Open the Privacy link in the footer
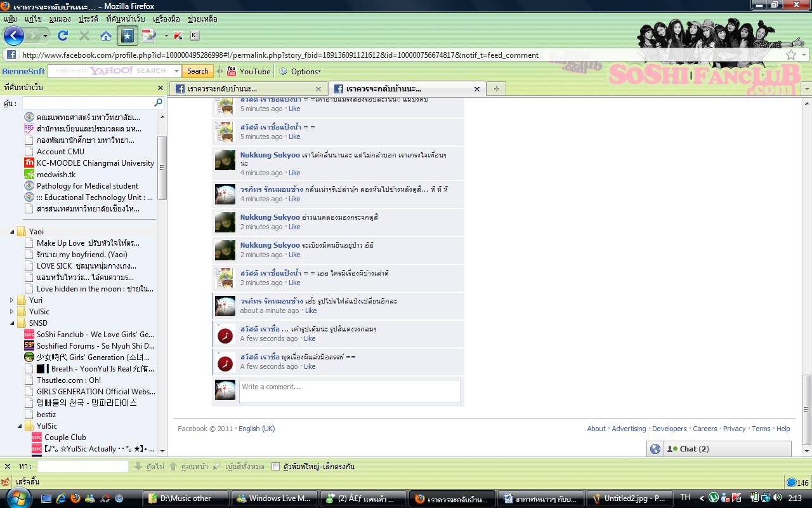Image resolution: width=812 pixels, height=508 pixels. pos(734,429)
